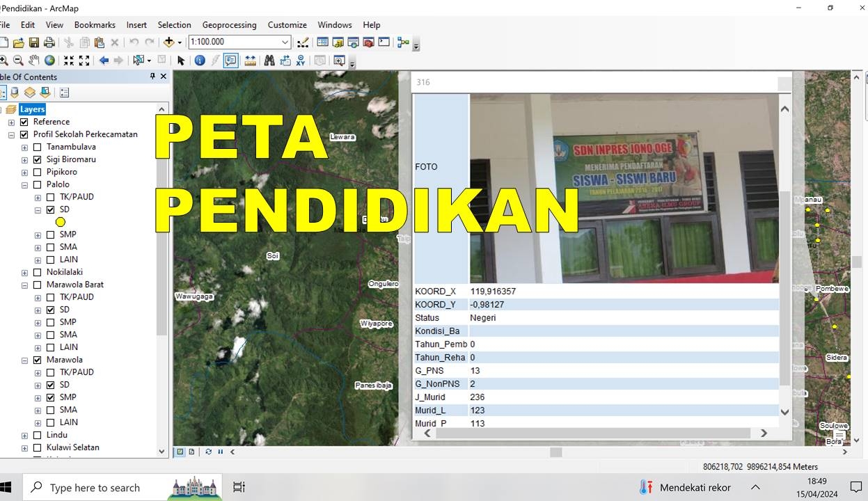Go back to previous extent arrow

coord(104,61)
